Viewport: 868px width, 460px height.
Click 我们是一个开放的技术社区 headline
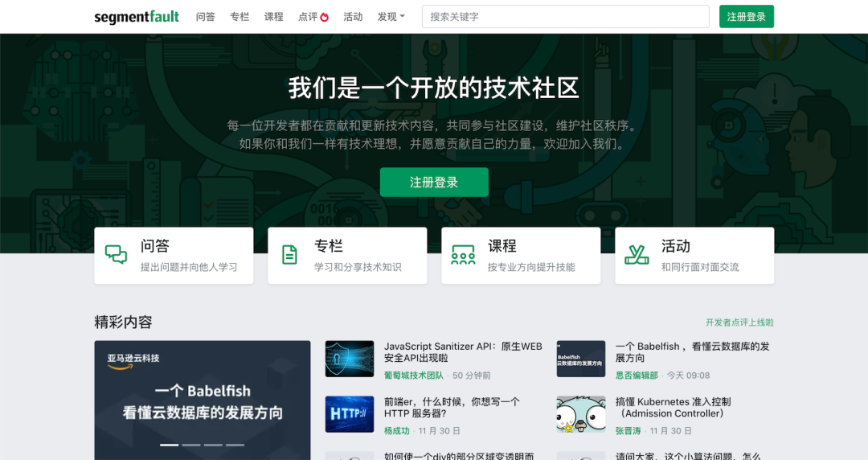coord(434,88)
